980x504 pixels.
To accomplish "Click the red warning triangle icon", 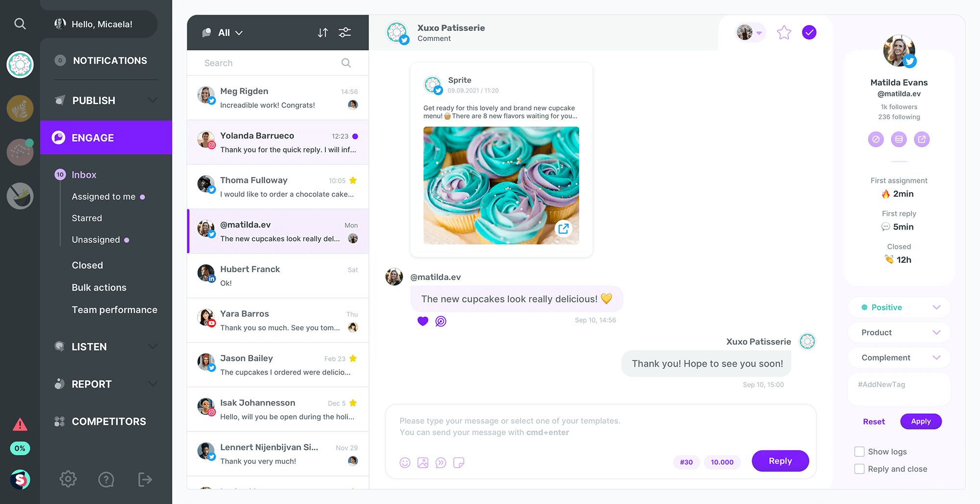I will click(20, 425).
